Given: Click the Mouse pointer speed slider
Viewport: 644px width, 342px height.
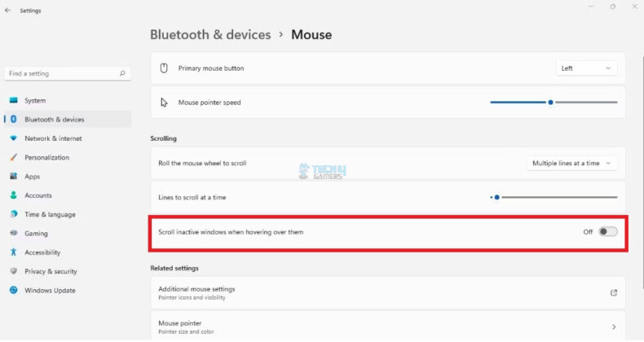Looking at the screenshot, I should 553,103.
